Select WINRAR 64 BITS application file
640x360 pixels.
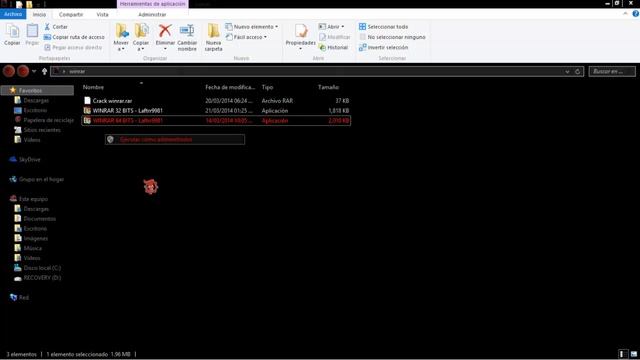pos(216,120)
